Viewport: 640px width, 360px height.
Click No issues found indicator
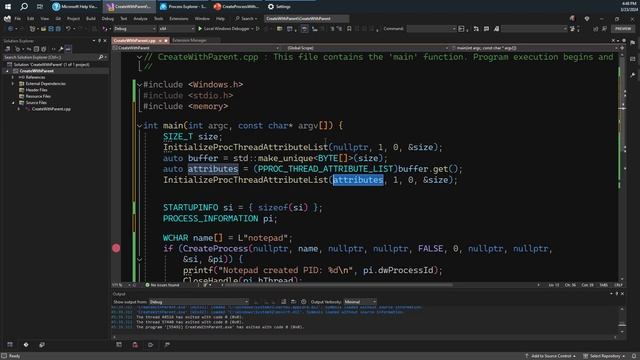[x=162, y=285]
